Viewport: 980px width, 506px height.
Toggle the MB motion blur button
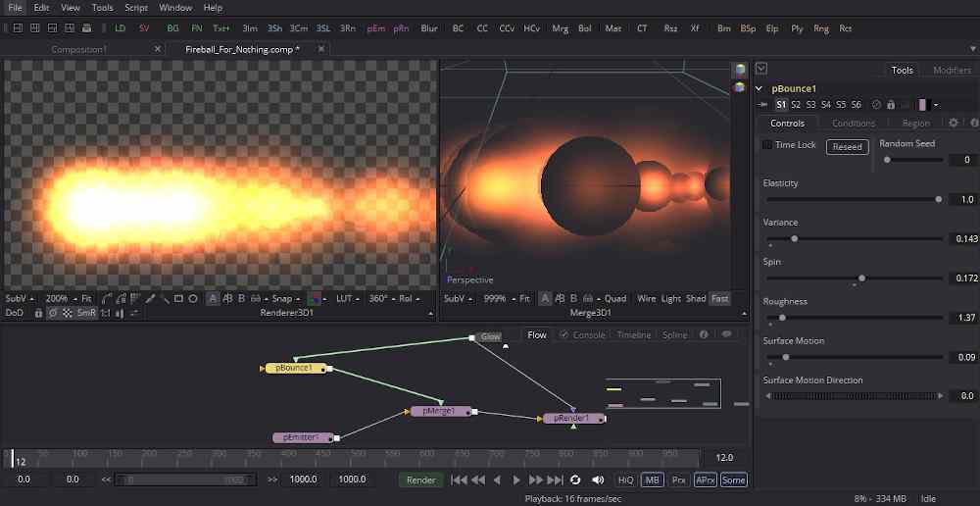pos(652,480)
